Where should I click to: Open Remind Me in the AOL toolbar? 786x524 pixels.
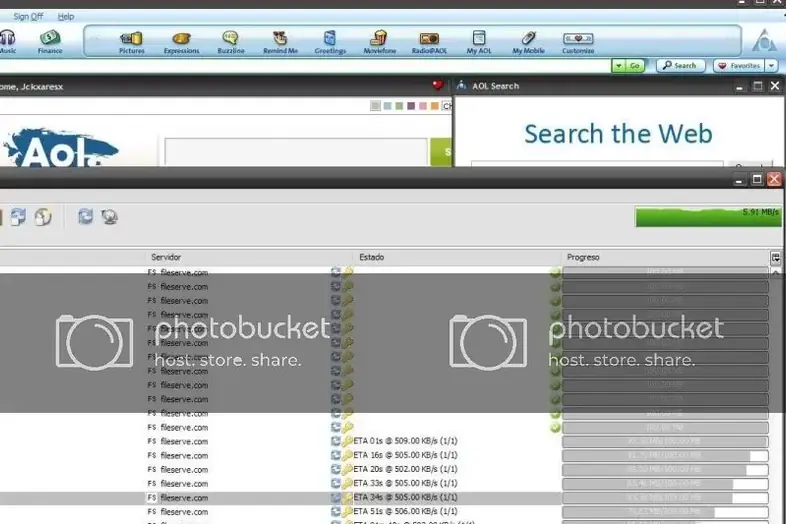click(280, 42)
